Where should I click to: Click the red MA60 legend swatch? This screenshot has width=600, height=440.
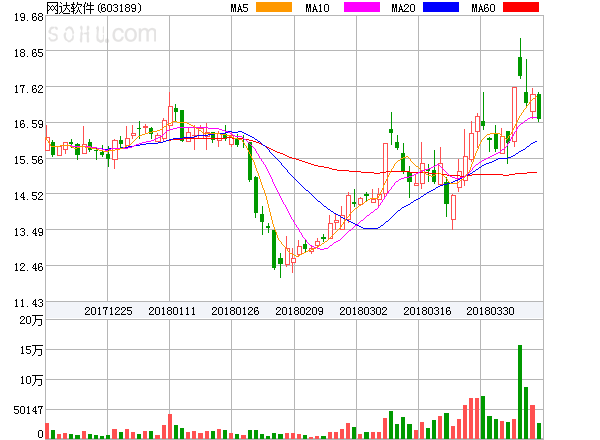(521, 7)
